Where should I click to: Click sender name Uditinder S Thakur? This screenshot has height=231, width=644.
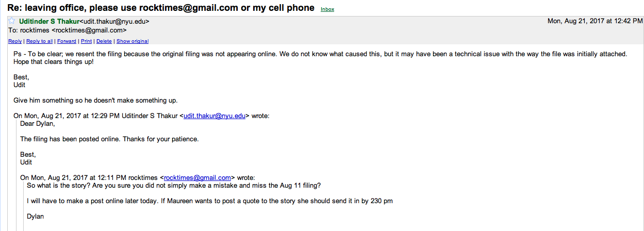[49, 21]
